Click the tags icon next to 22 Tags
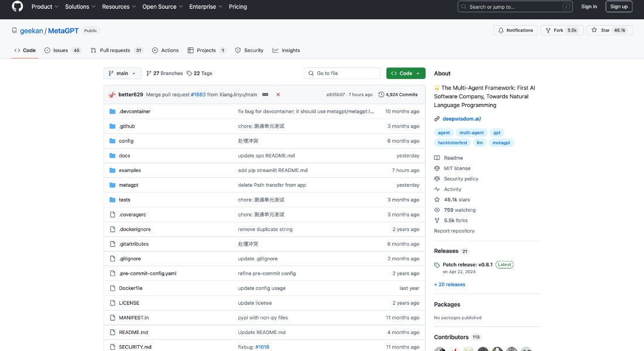644x351 pixels. [190, 73]
